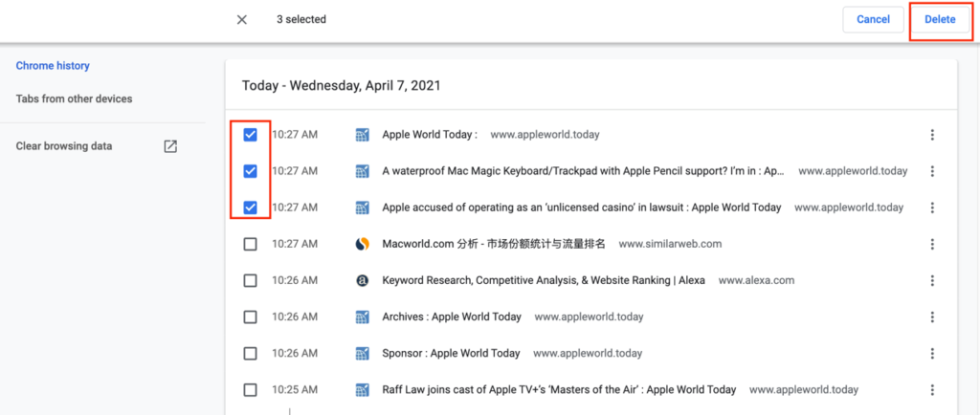Image resolution: width=980 pixels, height=415 pixels.
Task: Click the X icon to clear selection
Action: click(x=242, y=20)
